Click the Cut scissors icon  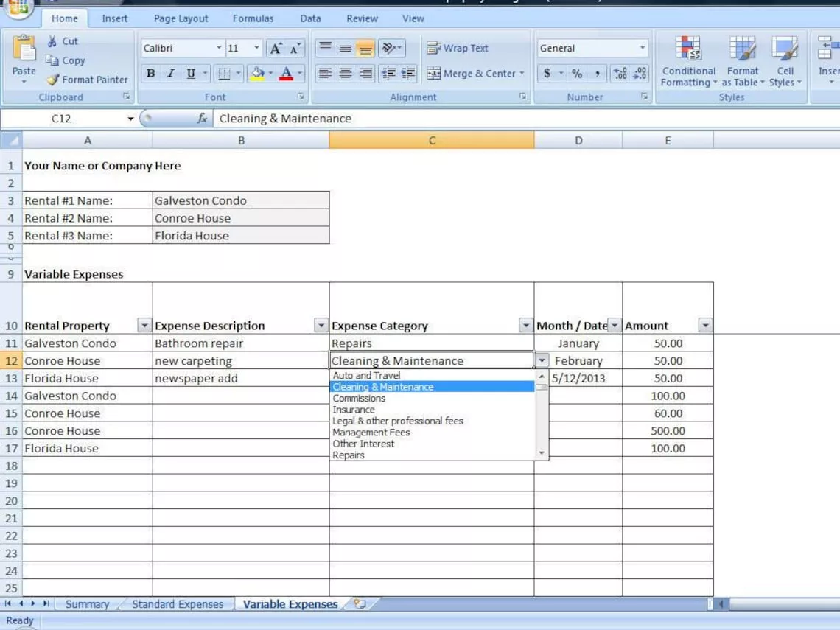point(52,41)
